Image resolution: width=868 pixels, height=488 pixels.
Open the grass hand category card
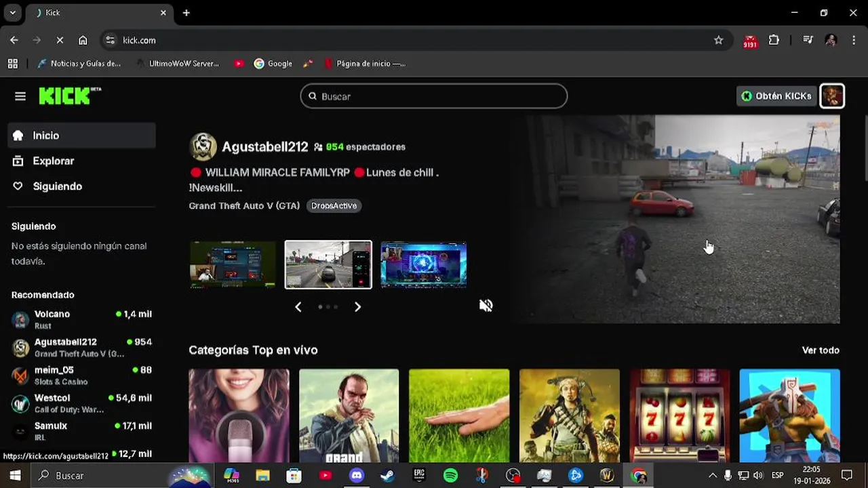(459, 415)
